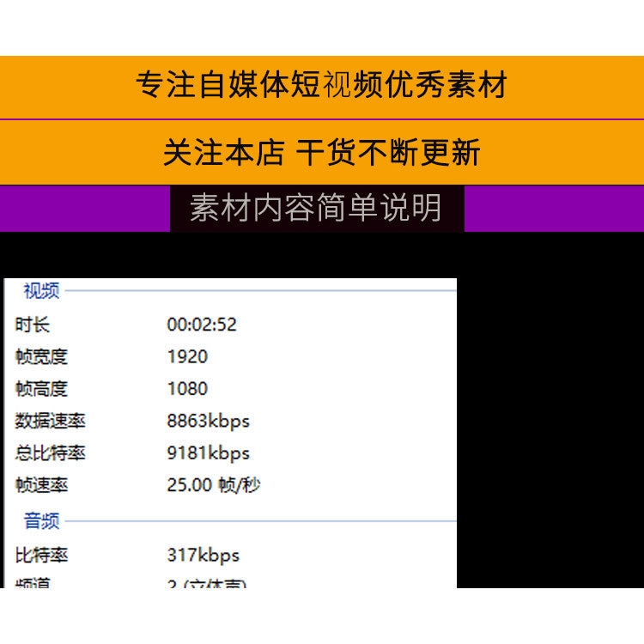Click the 数据速率 label
This screenshot has height=644, width=644.
(50, 421)
